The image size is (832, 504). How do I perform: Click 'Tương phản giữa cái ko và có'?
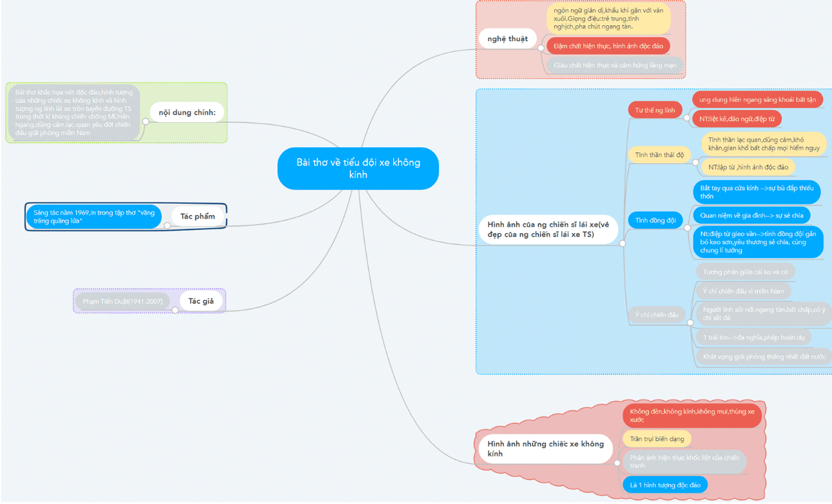click(745, 271)
